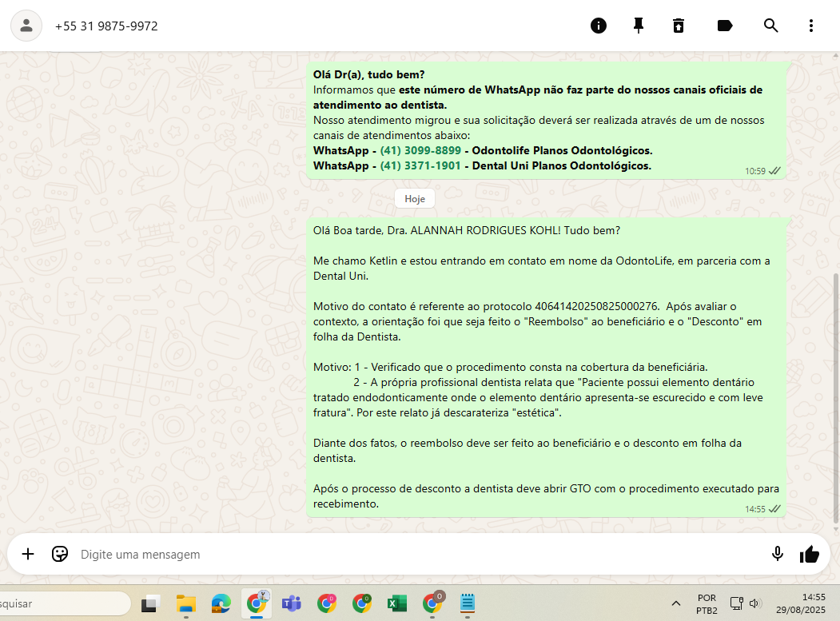Show hidden system tray icons

click(x=676, y=604)
